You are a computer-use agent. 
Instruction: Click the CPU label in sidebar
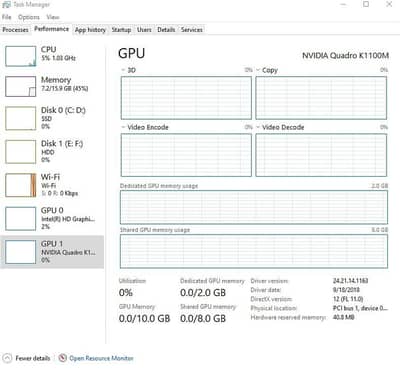click(48, 49)
